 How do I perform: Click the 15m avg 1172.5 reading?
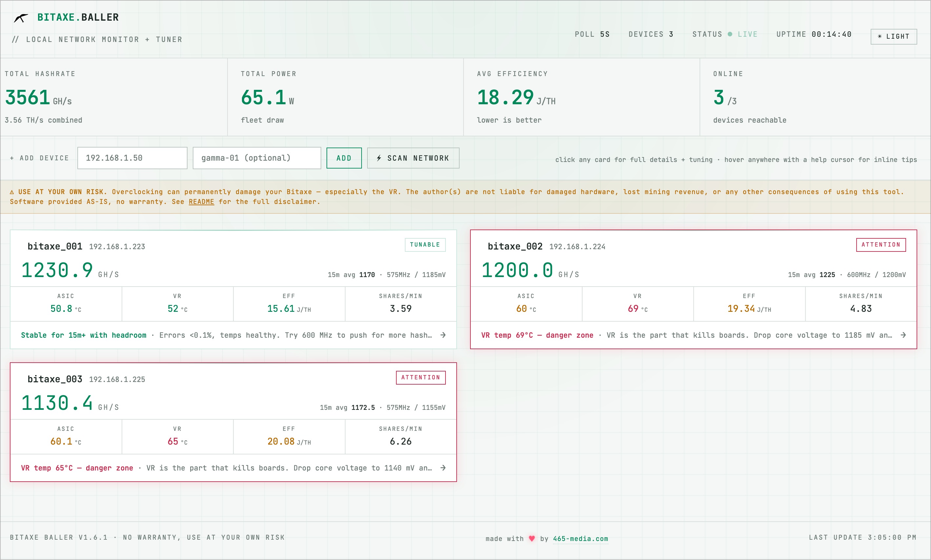tap(348, 408)
